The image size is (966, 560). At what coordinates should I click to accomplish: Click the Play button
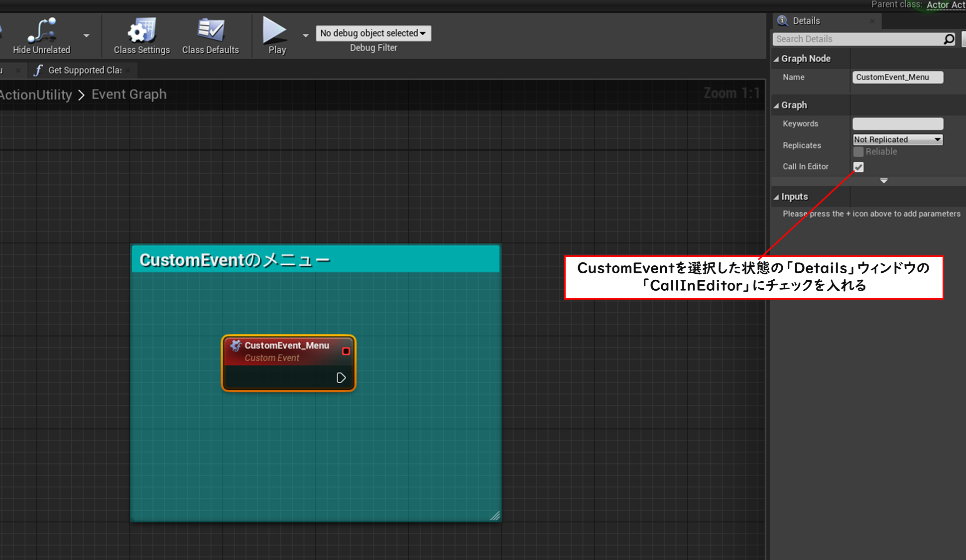pyautogui.click(x=277, y=36)
